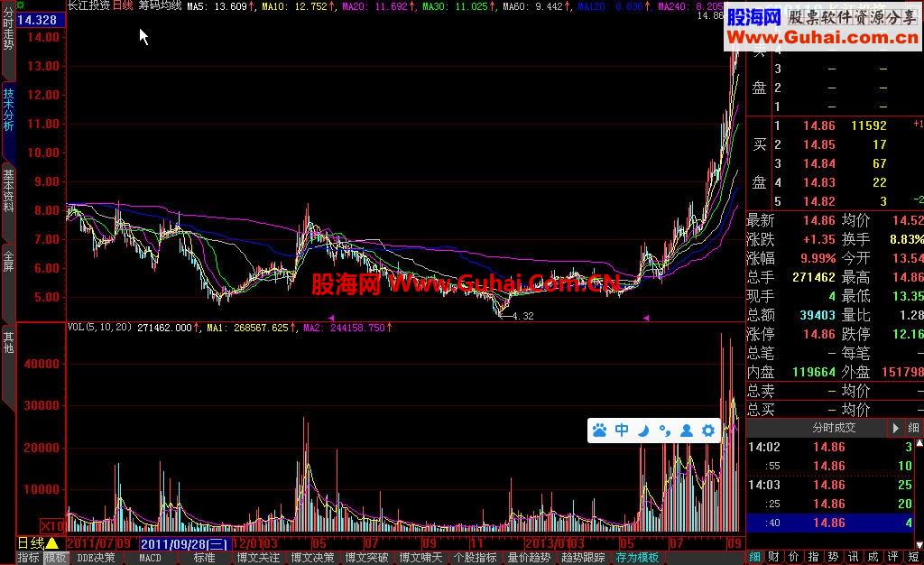Select the 博文突破 tab

[366, 558]
